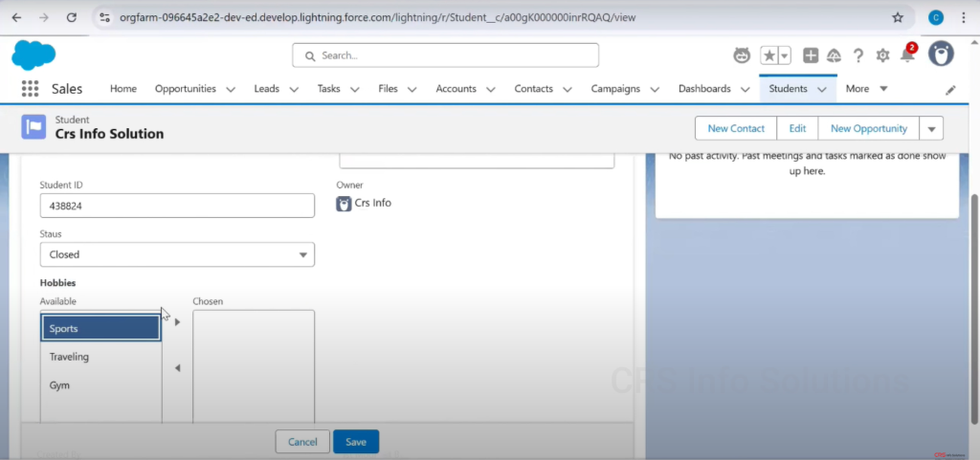Click the user avatar profile icon
The width and height of the screenshot is (980, 460).
[x=941, y=55]
